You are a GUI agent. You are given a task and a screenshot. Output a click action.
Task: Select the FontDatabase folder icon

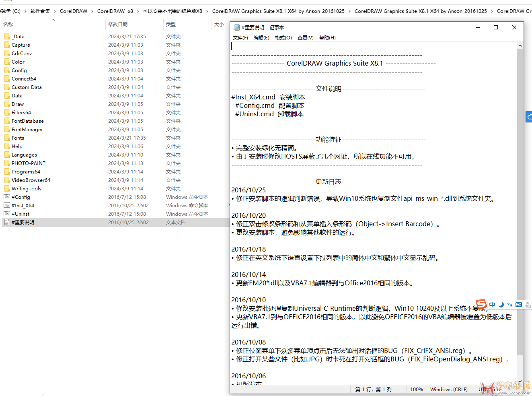7,121
